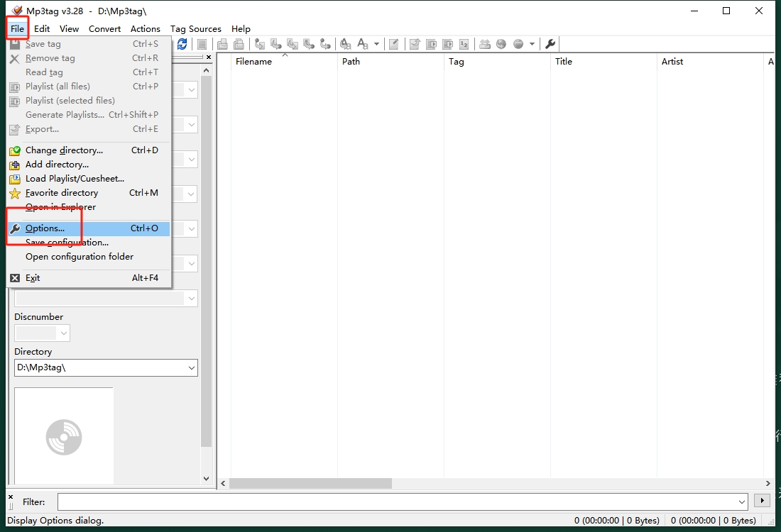Click Remove tag menu entry
Image resolution: width=781 pixels, height=532 pixels.
[x=89, y=58]
